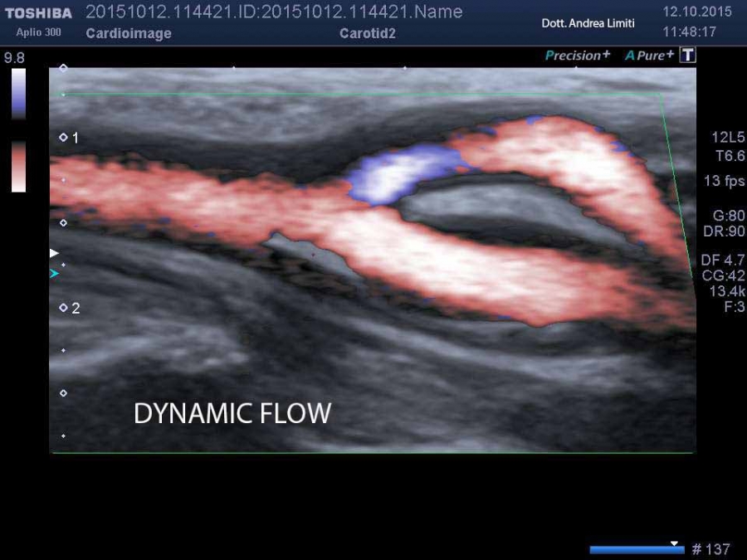747x560 pixels.
Task: Click the Carotid2 preset label
Action: pos(368,33)
